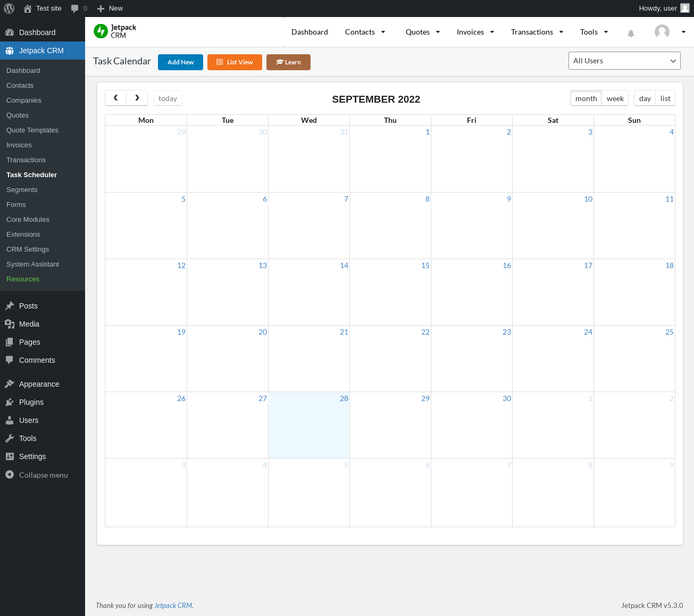The height and width of the screenshot is (616, 694).
Task: Click the Collapse menu arrow icon
Action: [10, 475]
